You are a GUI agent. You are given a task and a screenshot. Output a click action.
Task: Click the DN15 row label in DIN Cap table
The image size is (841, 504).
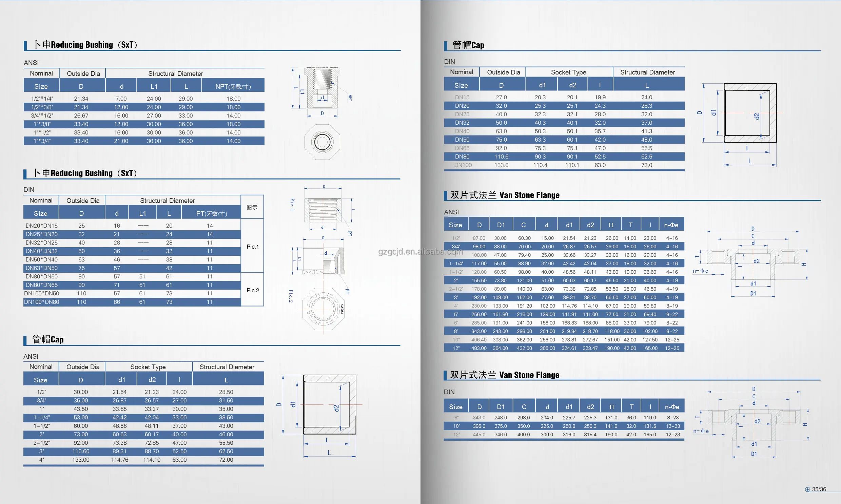pos(462,97)
